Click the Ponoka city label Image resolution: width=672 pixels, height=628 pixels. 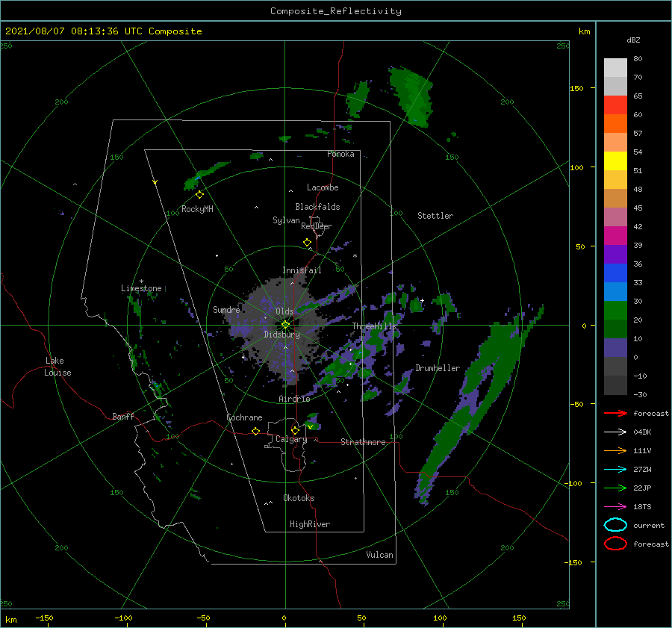tap(340, 154)
